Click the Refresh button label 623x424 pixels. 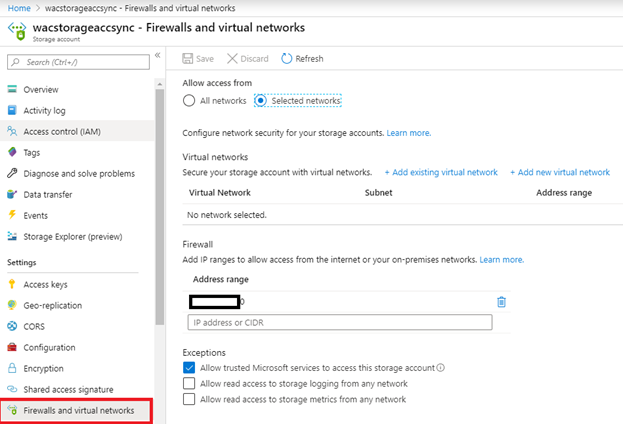(309, 59)
